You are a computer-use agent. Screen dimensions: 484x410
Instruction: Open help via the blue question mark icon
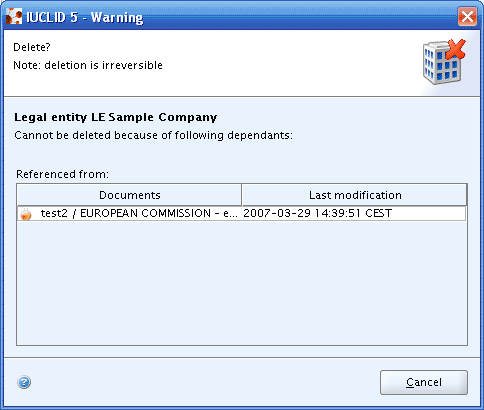tap(24, 382)
